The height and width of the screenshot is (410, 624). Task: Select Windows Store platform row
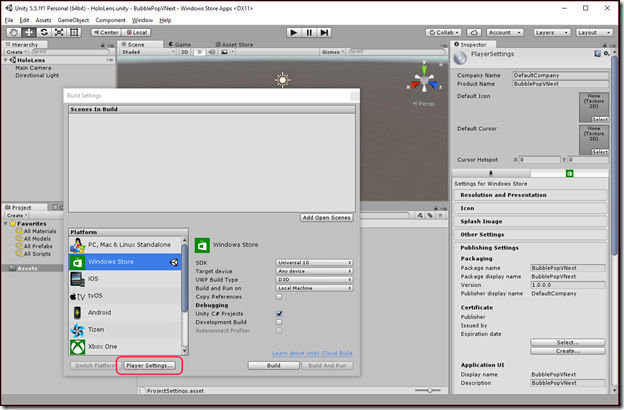point(125,262)
